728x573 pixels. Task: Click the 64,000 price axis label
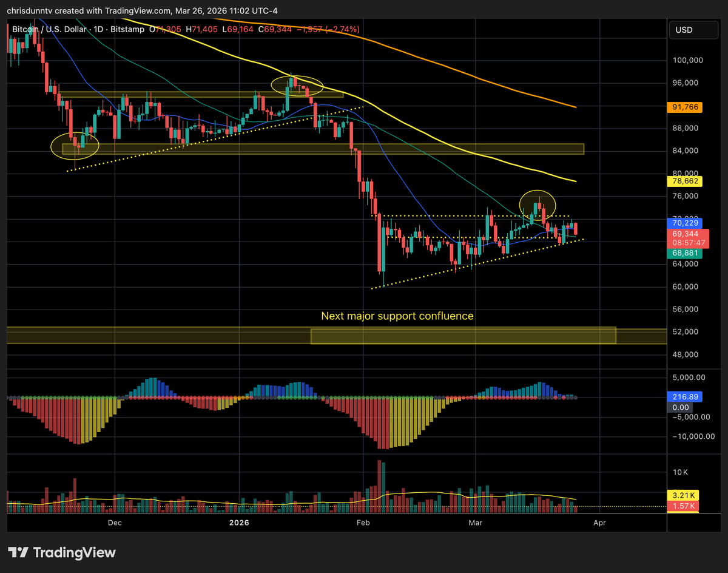686,264
